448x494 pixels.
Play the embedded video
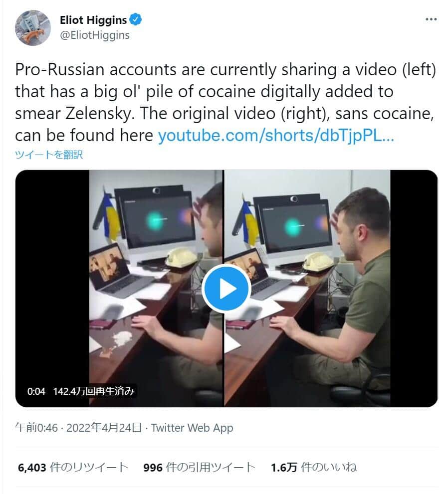tap(226, 289)
